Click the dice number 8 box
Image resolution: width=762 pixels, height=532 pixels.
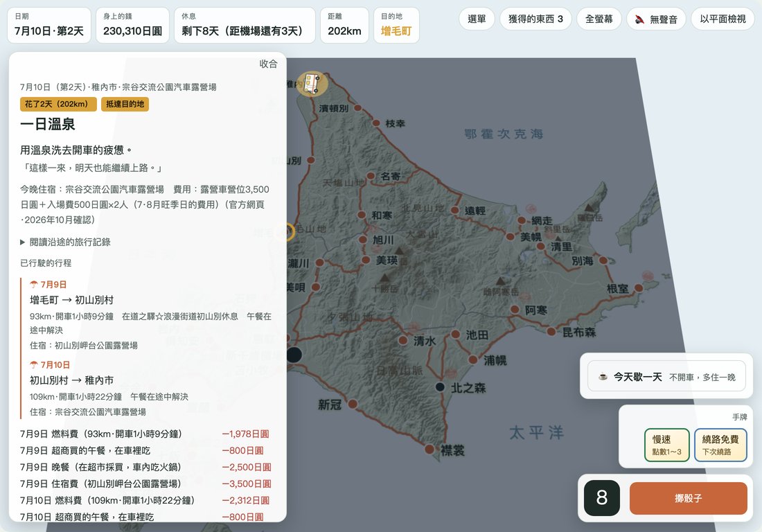pos(601,498)
